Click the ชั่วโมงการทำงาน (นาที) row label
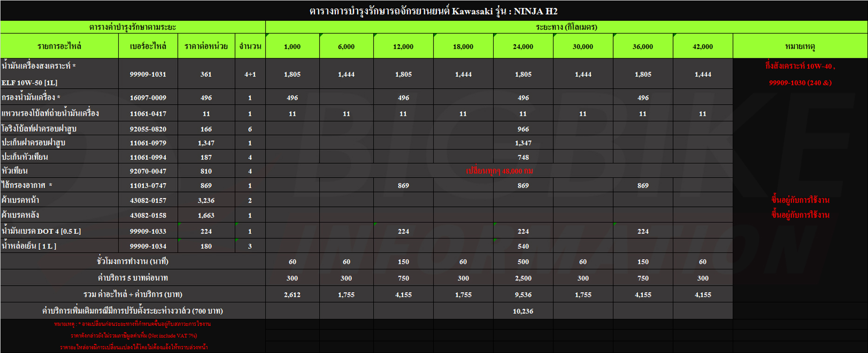The height and width of the screenshot is (353, 868). pos(133,261)
